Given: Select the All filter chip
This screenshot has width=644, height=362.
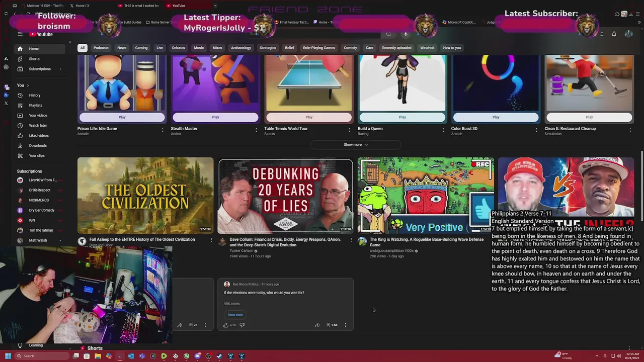Looking at the screenshot, I should coord(82,48).
